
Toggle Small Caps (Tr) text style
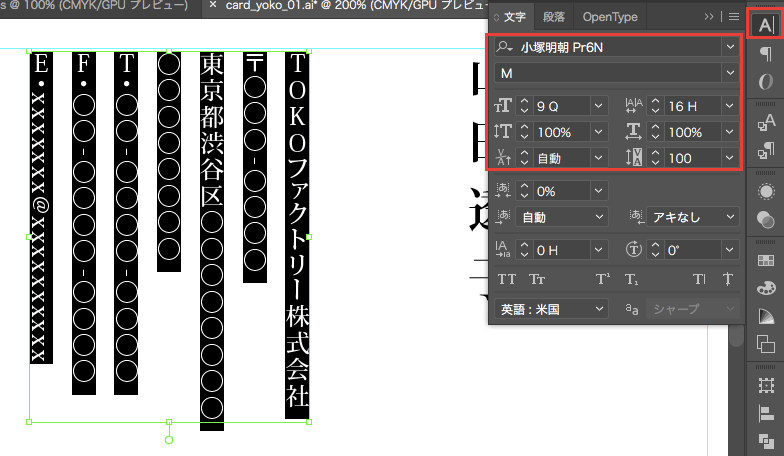pos(537,279)
